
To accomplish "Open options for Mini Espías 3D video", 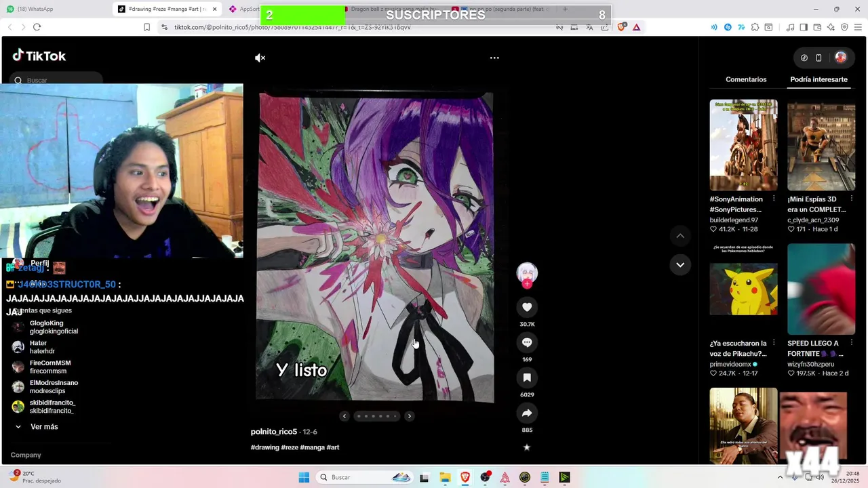I will tap(851, 199).
